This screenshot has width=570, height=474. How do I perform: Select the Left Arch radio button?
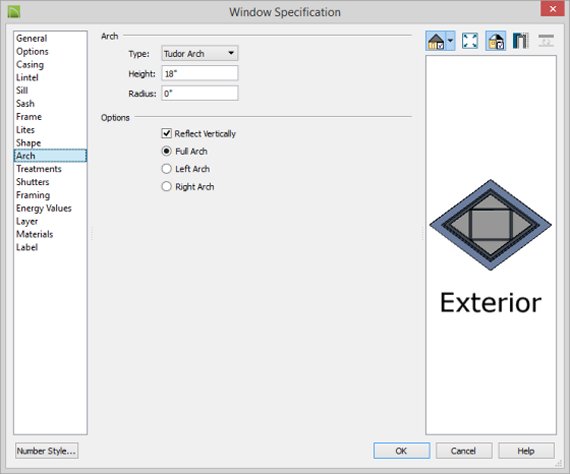(166, 169)
